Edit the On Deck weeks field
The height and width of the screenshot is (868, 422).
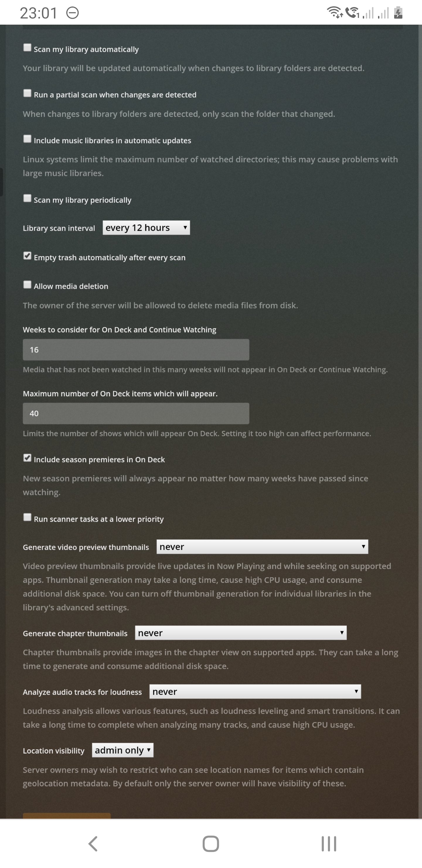tap(136, 350)
